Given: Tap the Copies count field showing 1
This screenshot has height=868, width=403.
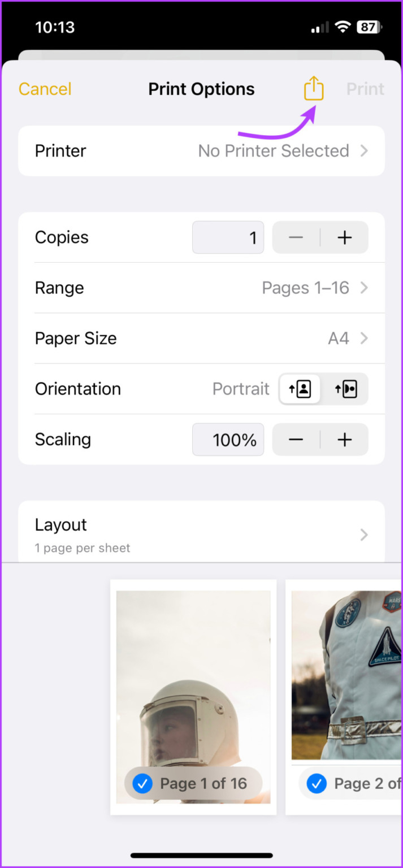Looking at the screenshot, I should [228, 237].
